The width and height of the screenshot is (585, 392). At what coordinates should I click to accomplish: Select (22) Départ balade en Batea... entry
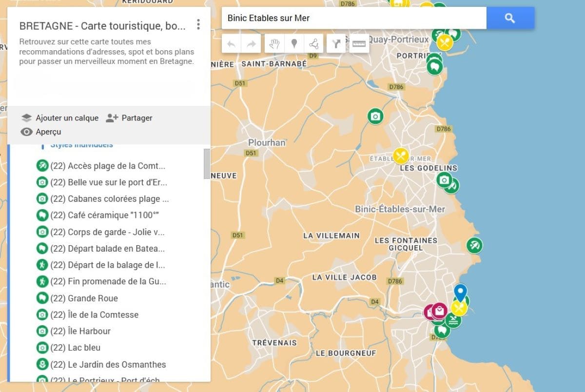point(101,249)
